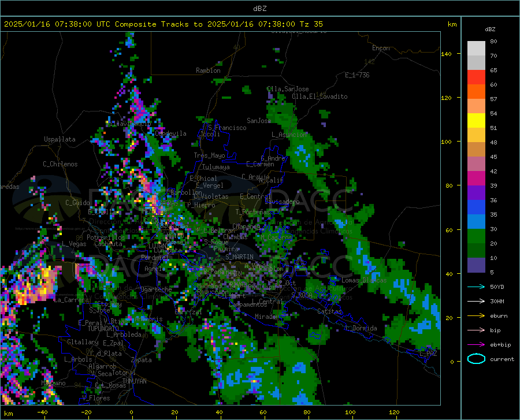Click the pink bip arrow icon
This screenshot has height=420, width=520.
476,330
